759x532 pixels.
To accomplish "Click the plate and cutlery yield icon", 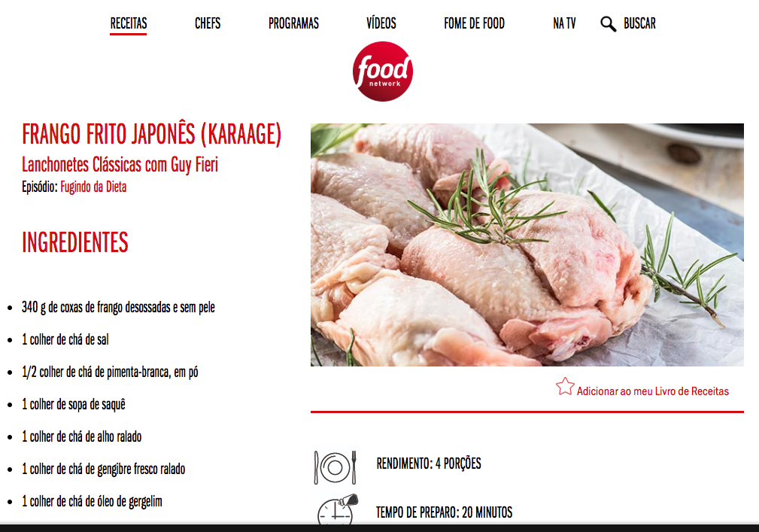I will coord(335,467).
